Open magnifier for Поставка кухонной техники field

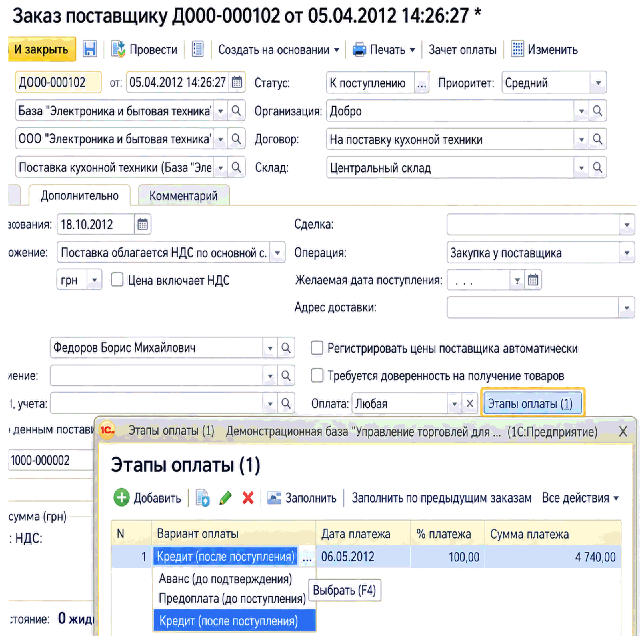click(236, 167)
